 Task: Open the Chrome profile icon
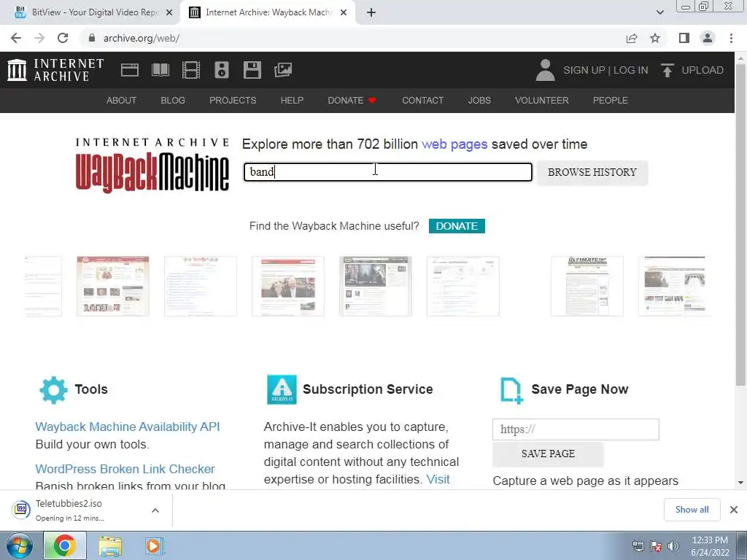click(708, 38)
